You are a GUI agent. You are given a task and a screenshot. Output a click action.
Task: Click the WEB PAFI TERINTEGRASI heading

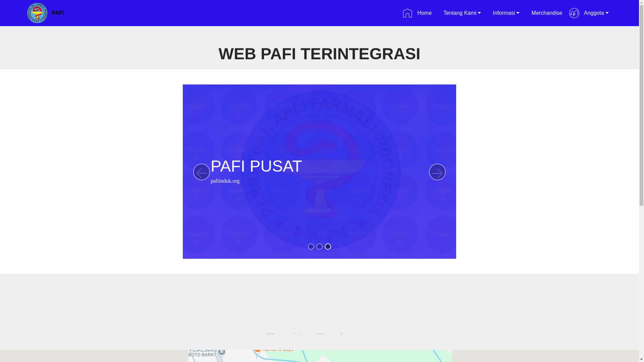click(x=319, y=54)
